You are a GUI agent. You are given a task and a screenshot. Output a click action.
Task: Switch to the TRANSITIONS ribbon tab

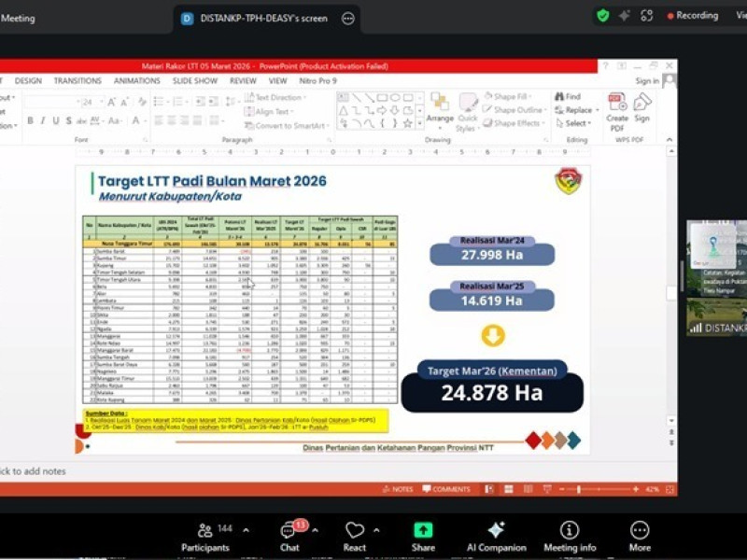pyautogui.click(x=78, y=81)
